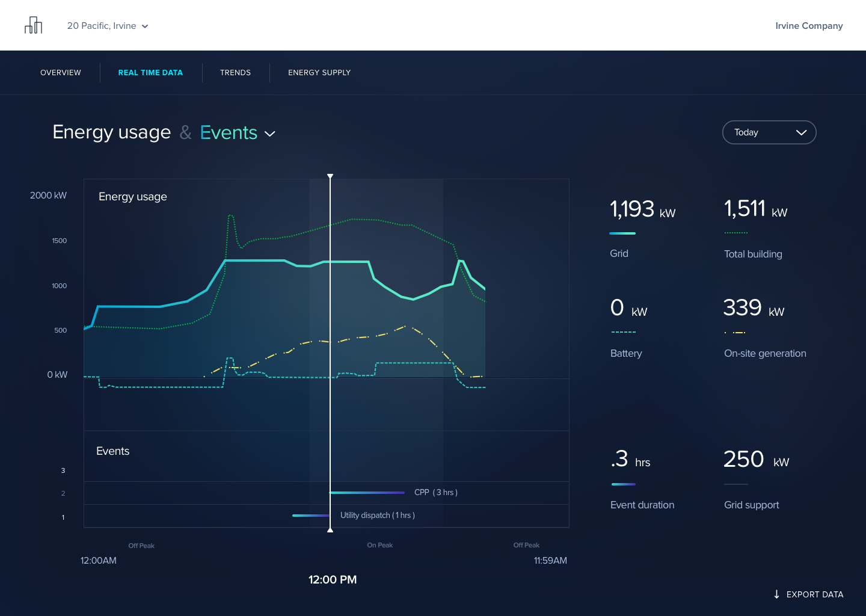Select the Real Time Data tab
The width and height of the screenshot is (866, 616).
150,73
